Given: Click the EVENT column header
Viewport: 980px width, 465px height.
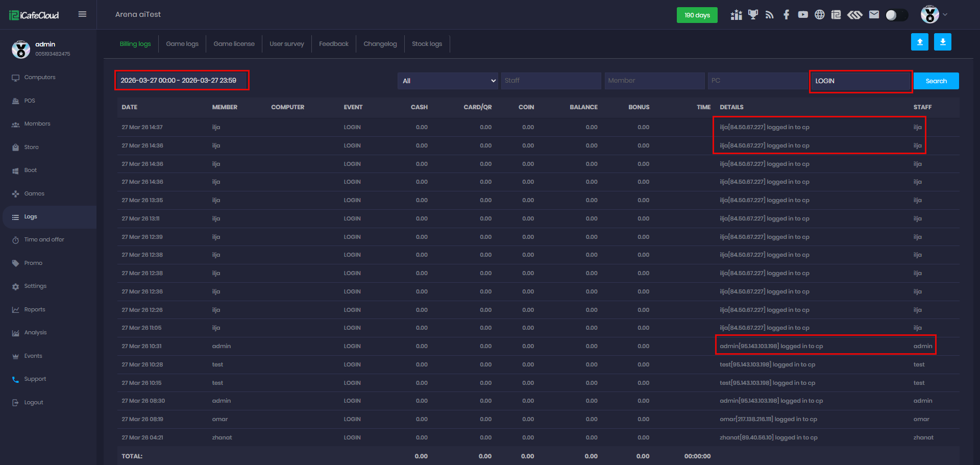Looking at the screenshot, I should pos(353,107).
